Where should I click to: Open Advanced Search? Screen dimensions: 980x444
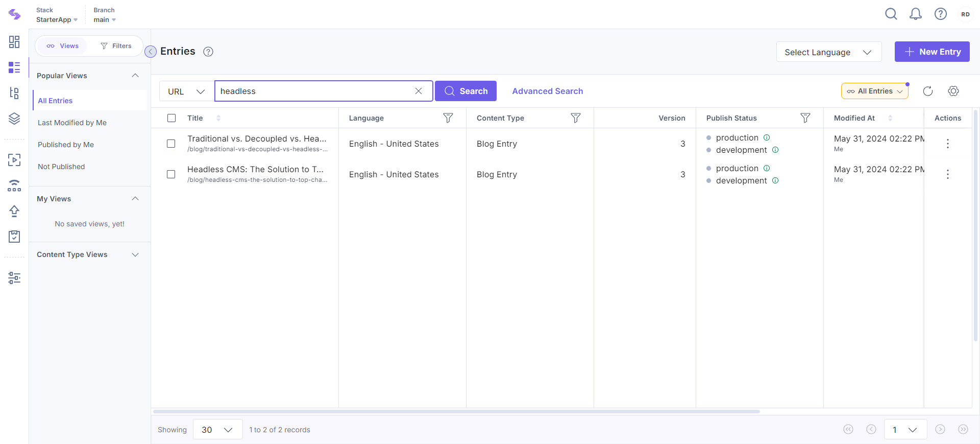548,91
